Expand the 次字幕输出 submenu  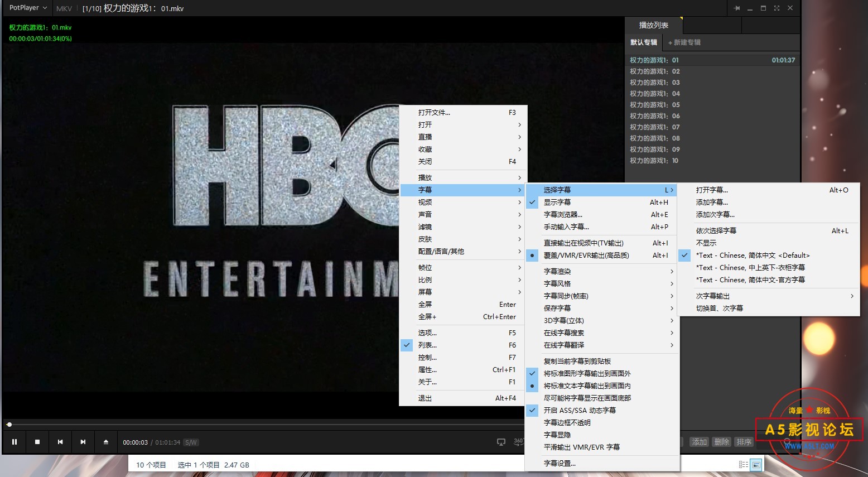coord(769,296)
